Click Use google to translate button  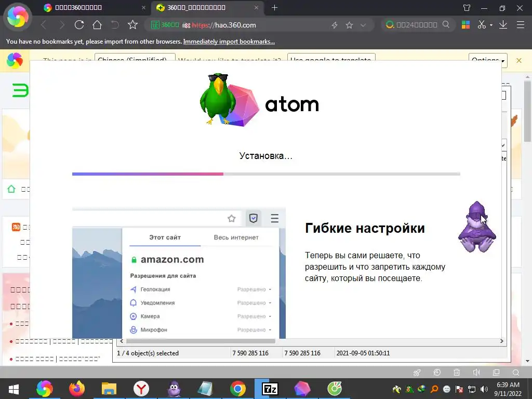point(331,58)
